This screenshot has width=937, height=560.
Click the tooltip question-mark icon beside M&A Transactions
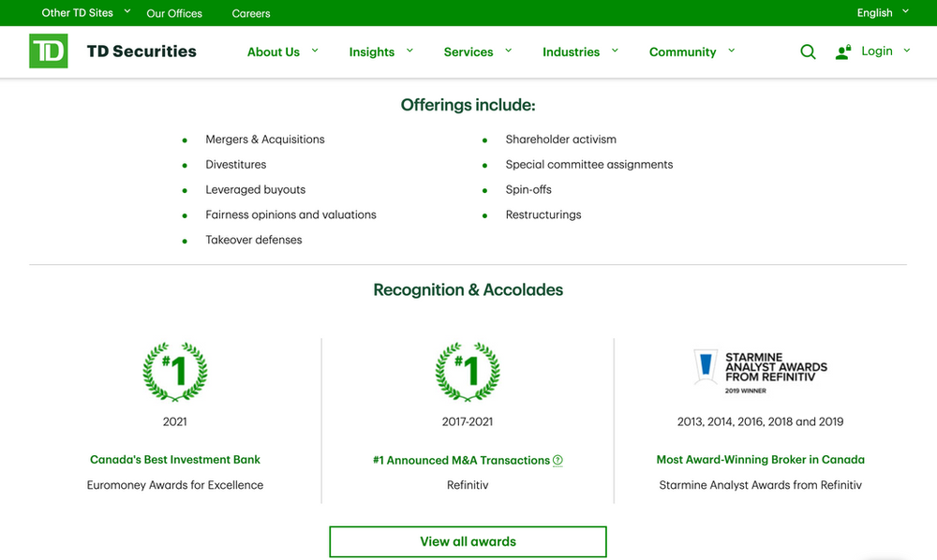(x=558, y=460)
